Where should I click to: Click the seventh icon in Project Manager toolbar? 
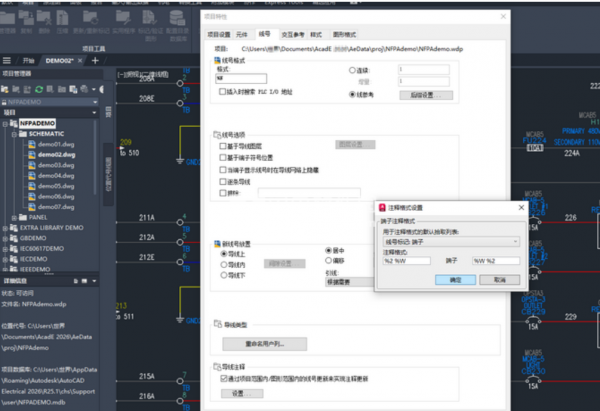[x=73, y=90]
